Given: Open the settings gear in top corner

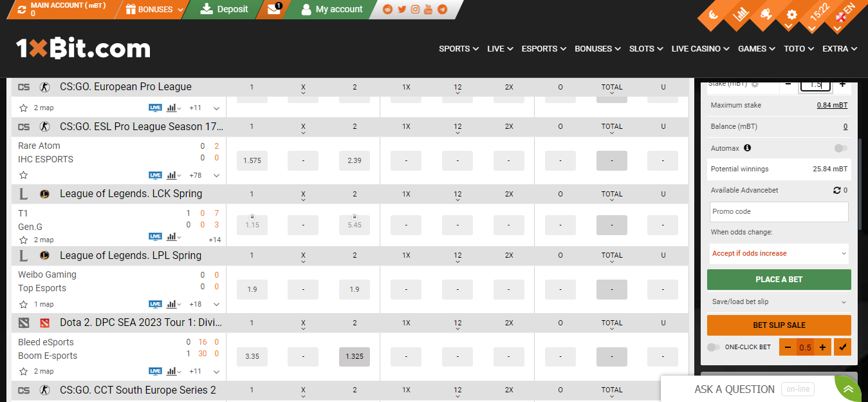Looking at the screenshot, I should [x=791, y=15].
